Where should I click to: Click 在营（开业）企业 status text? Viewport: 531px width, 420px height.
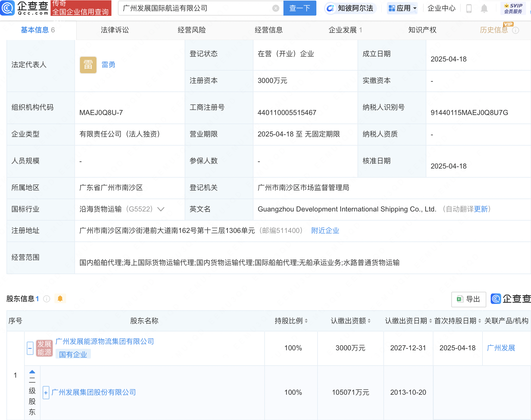point(286,54)
